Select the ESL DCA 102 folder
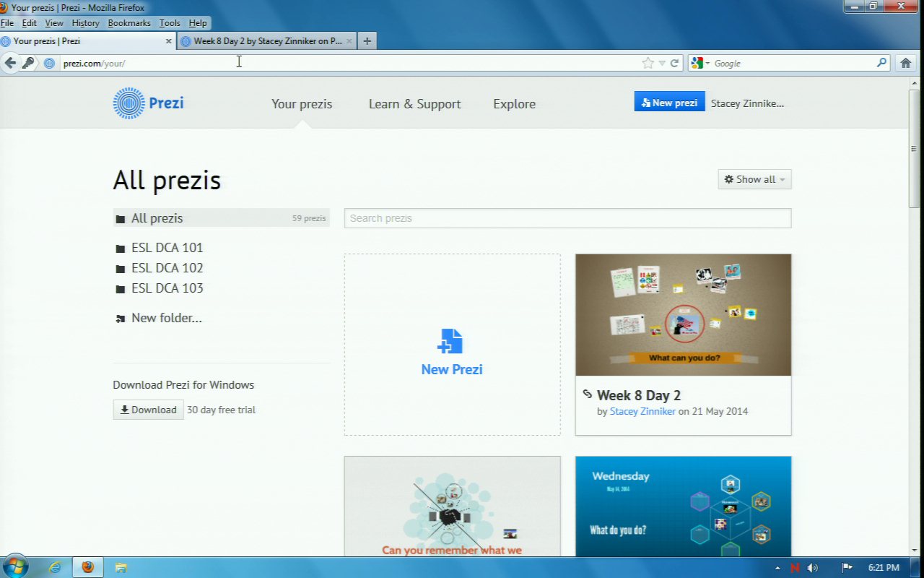 (x=167, y=268)
